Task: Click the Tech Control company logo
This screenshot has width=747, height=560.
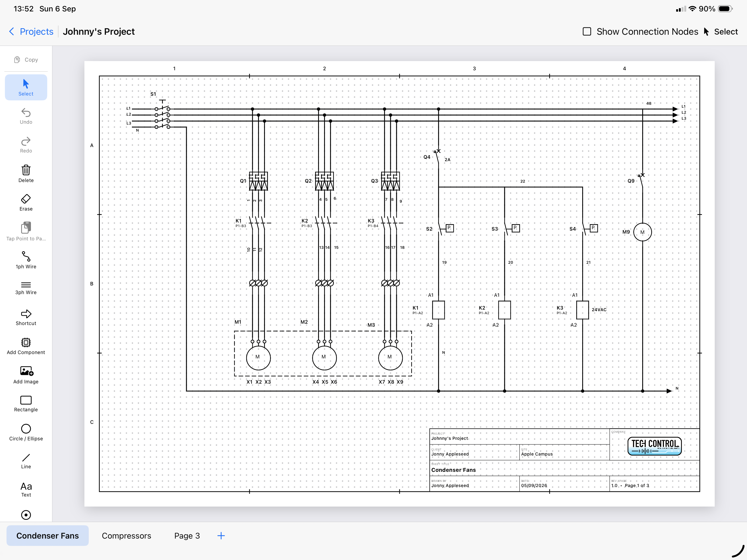Action: [x=654, y=446]
